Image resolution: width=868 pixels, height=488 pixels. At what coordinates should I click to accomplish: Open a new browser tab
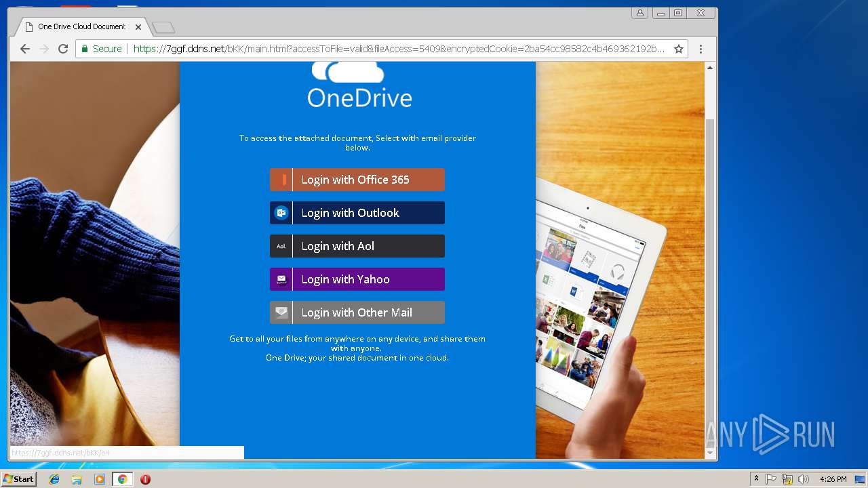coord(163,27)
